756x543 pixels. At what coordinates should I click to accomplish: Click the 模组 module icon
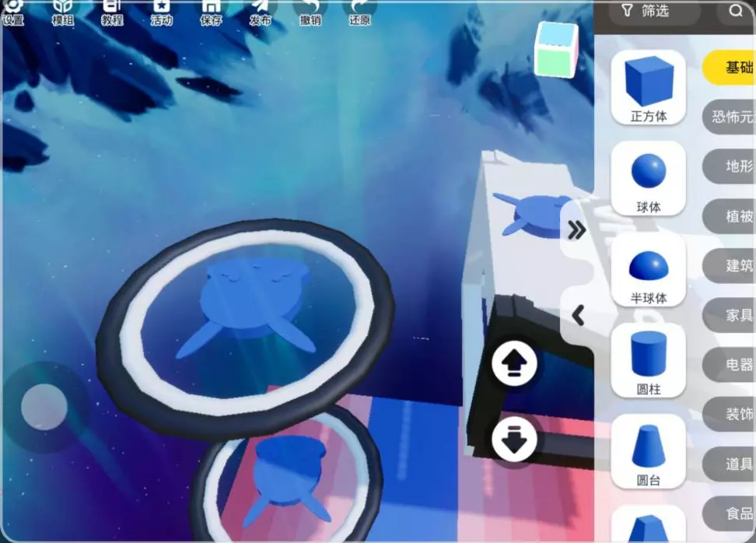point(62,11)
